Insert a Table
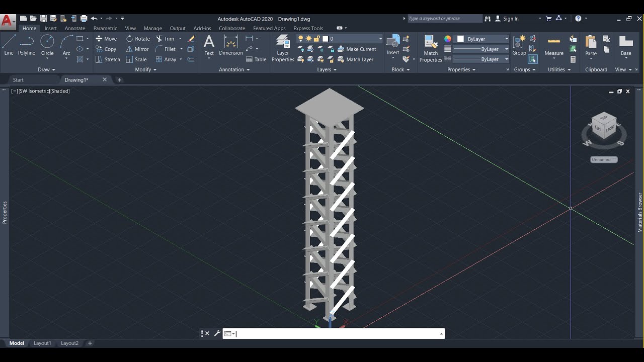 (256, 59)
